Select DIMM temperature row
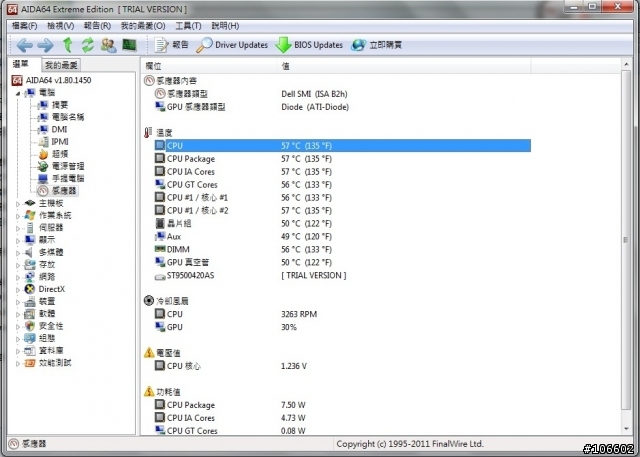This screenshot has width=640, height=457. pyautogui.click(x=343, y=249)
